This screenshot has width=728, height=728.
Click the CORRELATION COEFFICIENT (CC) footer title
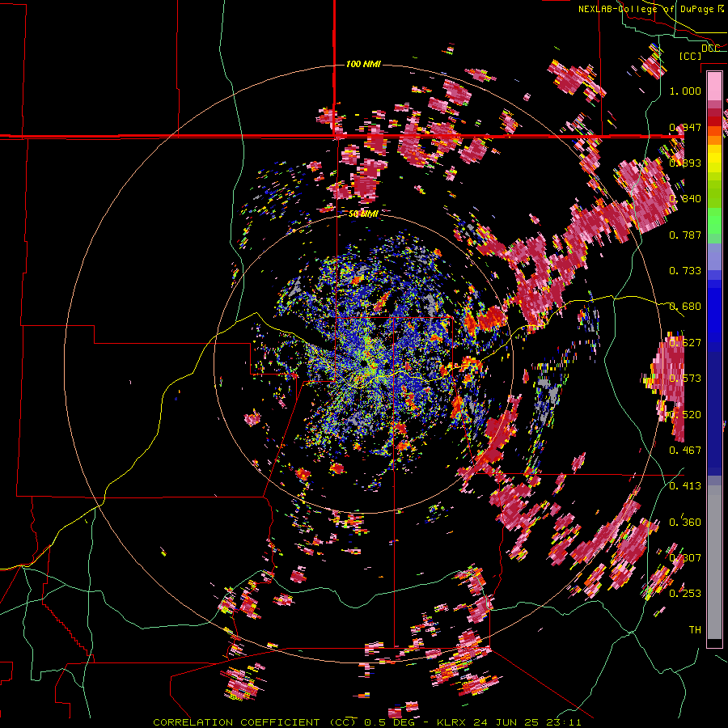[x=255, y=722]
